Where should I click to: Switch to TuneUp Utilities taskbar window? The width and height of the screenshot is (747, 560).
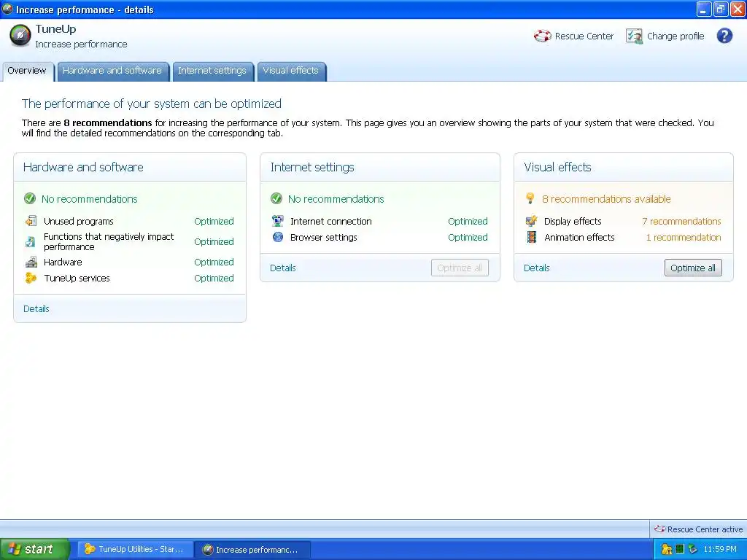pos(135,549)
